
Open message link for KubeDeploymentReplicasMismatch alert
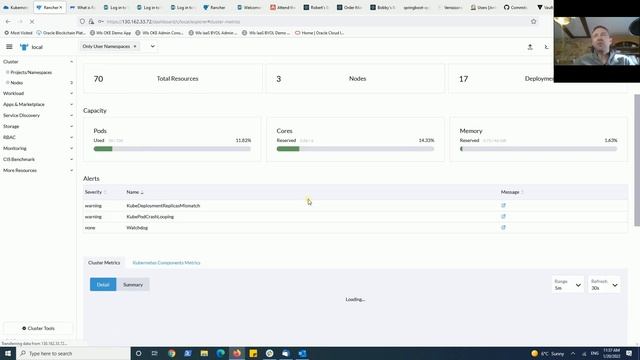tap(503, 205)
